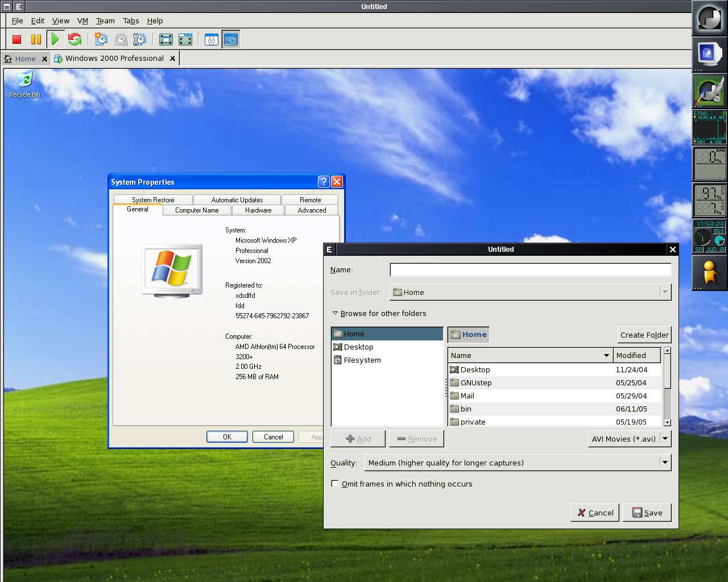Switch to the Hardware tab
Screen dimensions: 728x582
258,210
